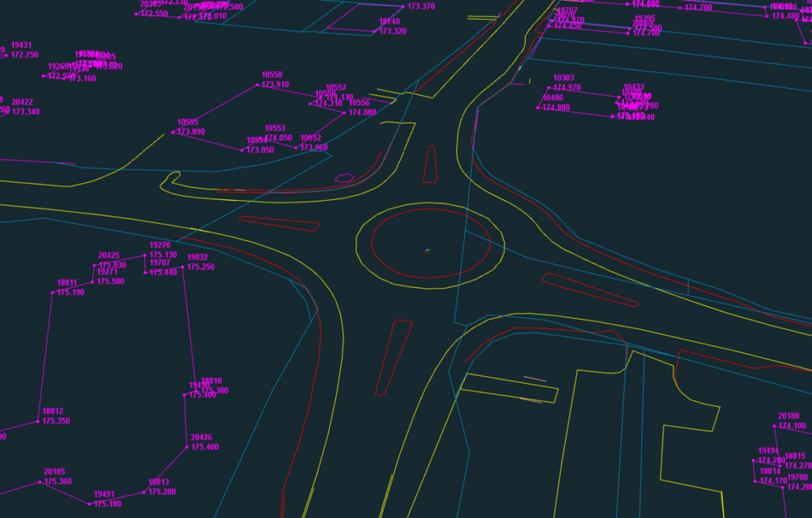
Task: Click elevation text 173.320
Action: coord(393,32)
